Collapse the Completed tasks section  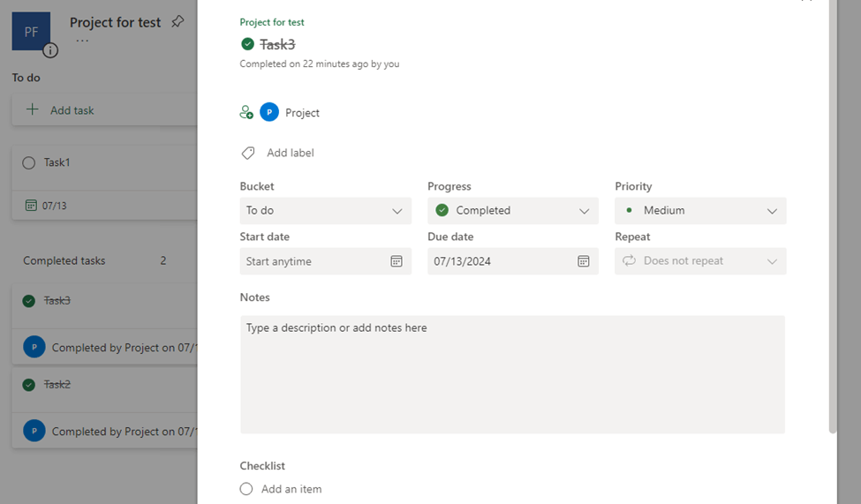(64, 260)
